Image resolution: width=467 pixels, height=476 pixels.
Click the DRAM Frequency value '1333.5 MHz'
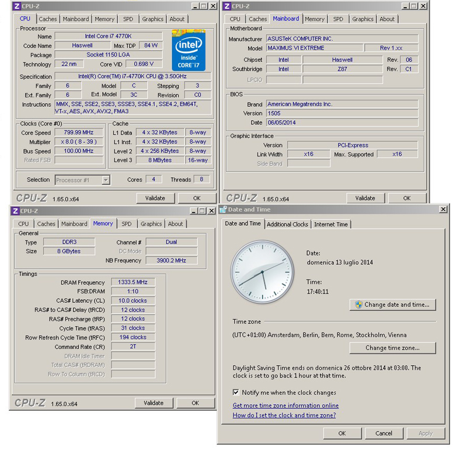(133, 282)
